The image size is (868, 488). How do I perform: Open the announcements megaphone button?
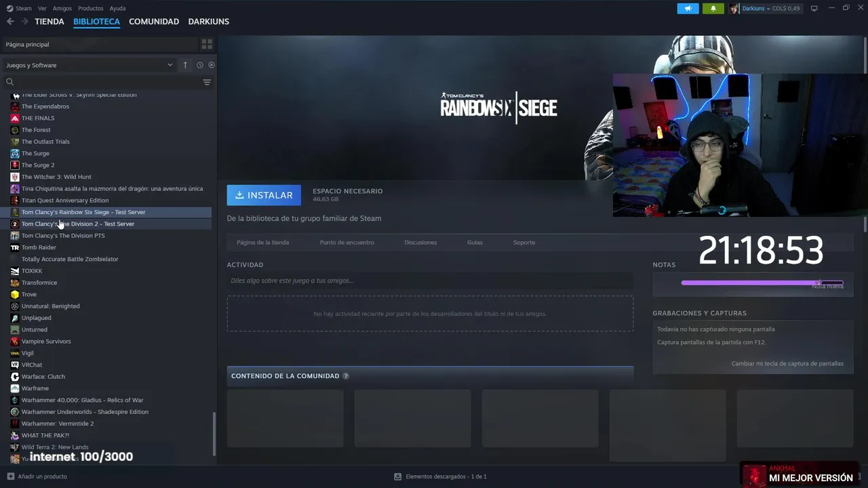tap(688, 8)
